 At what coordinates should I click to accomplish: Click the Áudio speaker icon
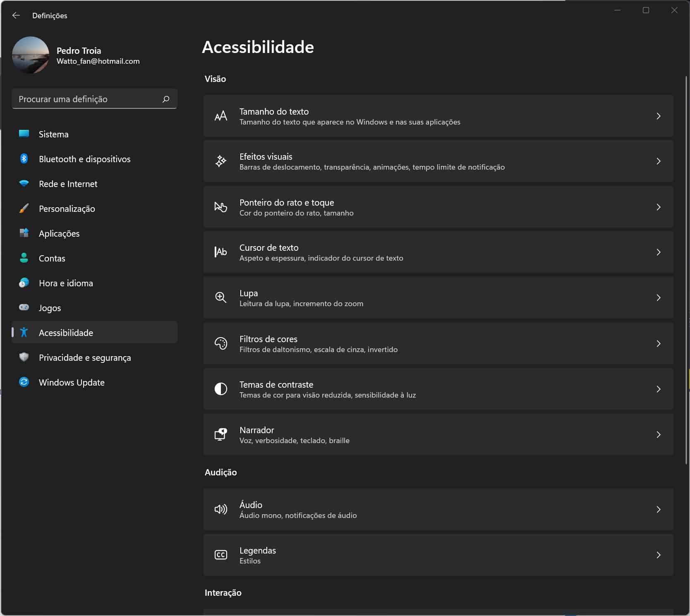click(220, 509)
